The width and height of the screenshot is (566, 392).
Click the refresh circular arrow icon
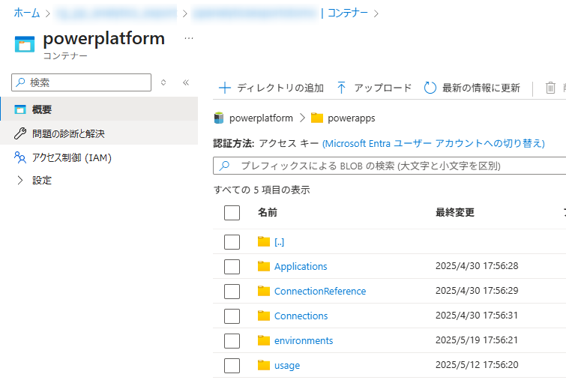[430, 88]
